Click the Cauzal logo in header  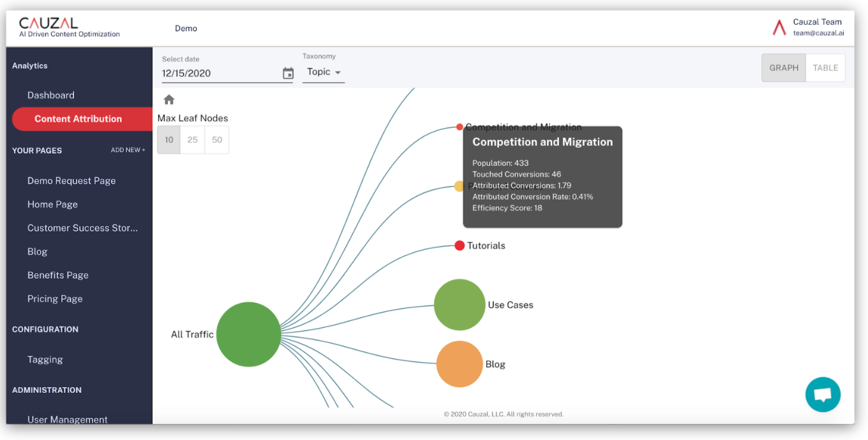point(70,27)
